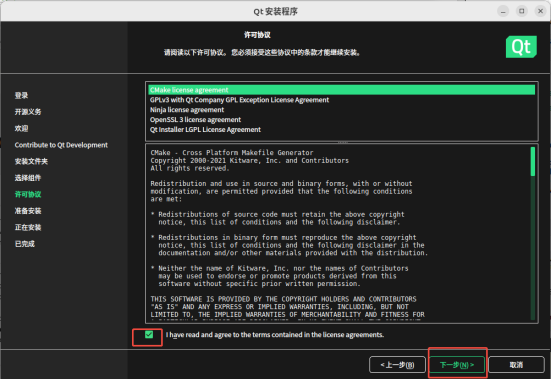Go back with the 上一步 button
Screen dimensions: 552x380
(x=397, y=365)
